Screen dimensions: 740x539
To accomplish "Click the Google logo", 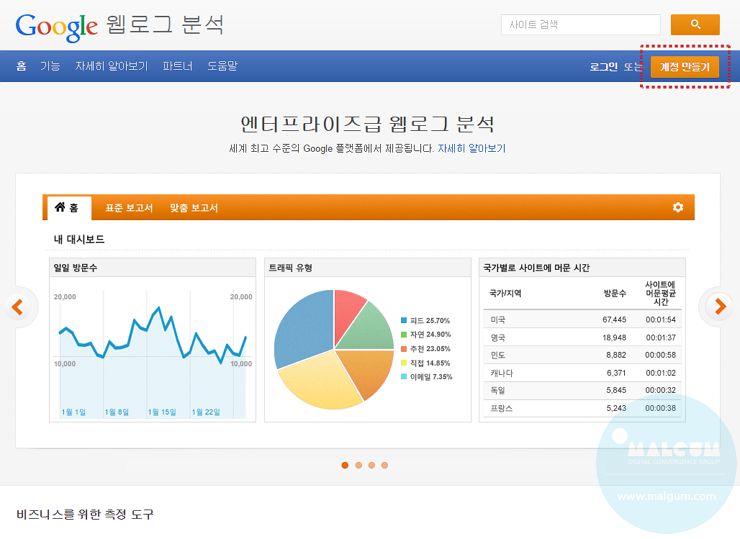I will point(57,27).
